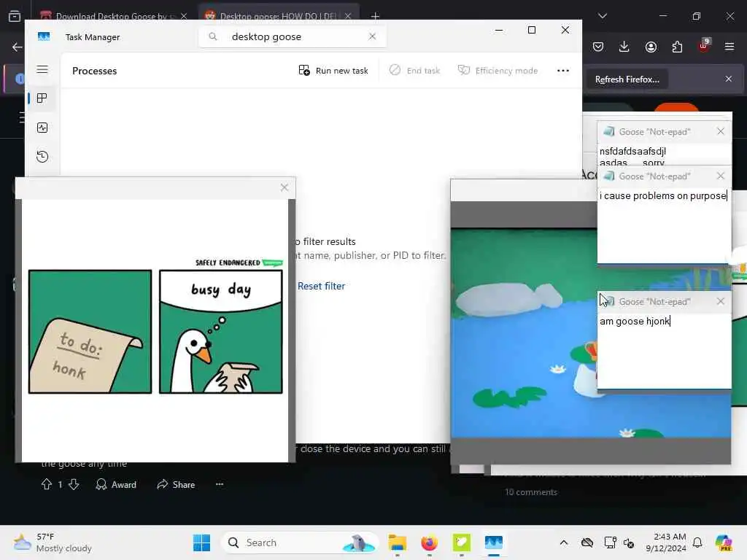Switch to 'Desktop goose: HOW DO I DEL' tab
The width and height of the screenshot is (747, 560).
coord(278,16)
